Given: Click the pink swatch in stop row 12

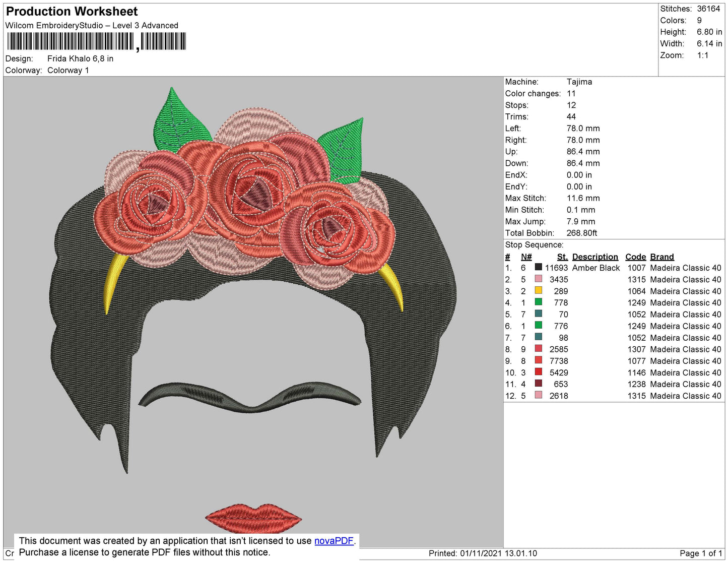Looking at the screenshot, I should coord(539,395).
